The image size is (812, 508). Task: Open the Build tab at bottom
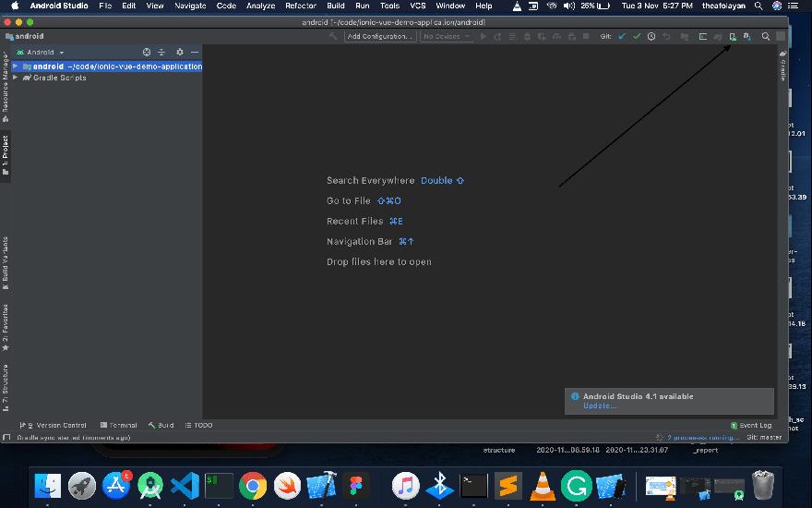pos(161,425)
